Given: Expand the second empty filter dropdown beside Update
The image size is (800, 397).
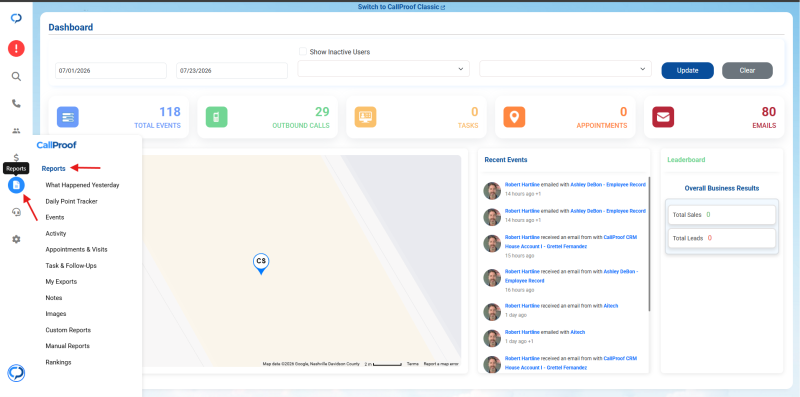Looking at the screenshot, I should pyautogui.click(x=565, y=68).
